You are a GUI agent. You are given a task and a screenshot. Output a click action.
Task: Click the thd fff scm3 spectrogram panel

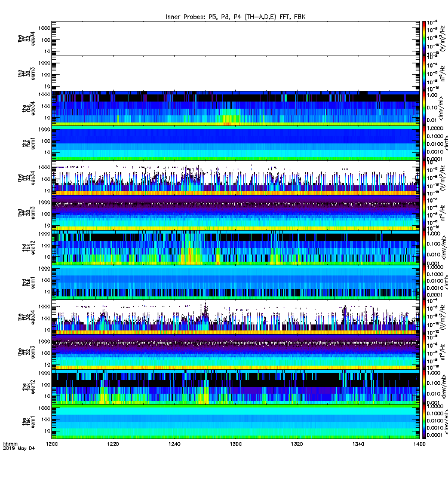pos(235,213)
